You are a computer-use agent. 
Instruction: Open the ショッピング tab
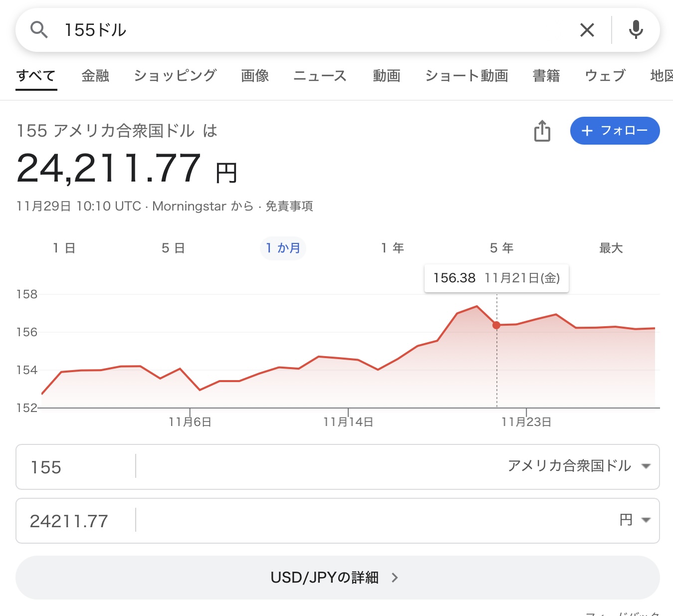click(175, 76)
